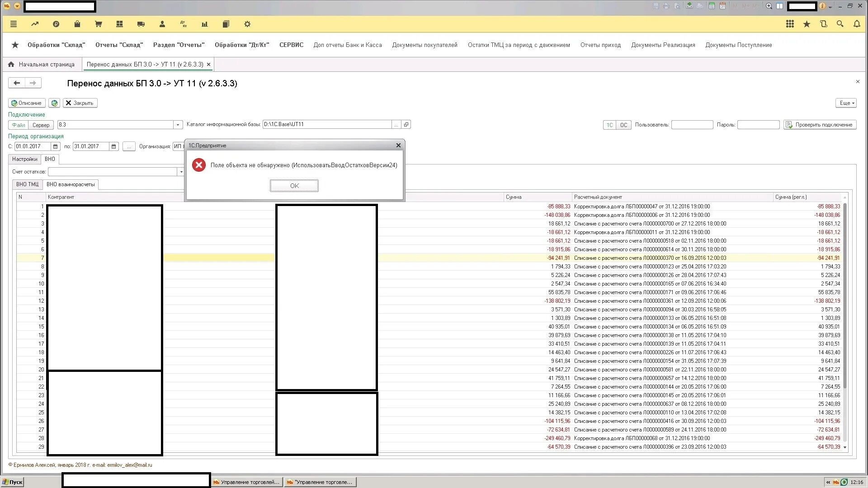Switch connection mode to Сервер

pyautogui.click(x=41, y=125)
